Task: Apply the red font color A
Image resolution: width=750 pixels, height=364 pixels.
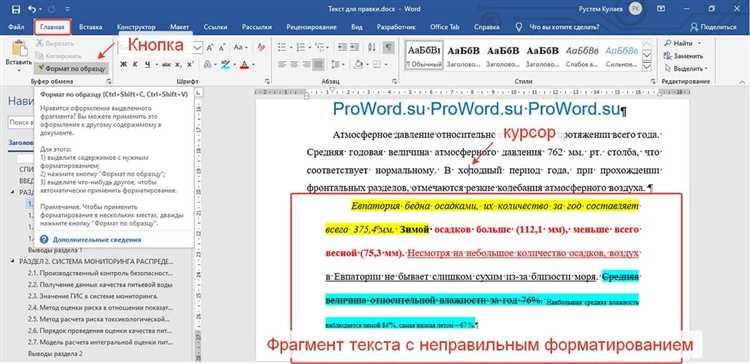Action: pos(244,65)
